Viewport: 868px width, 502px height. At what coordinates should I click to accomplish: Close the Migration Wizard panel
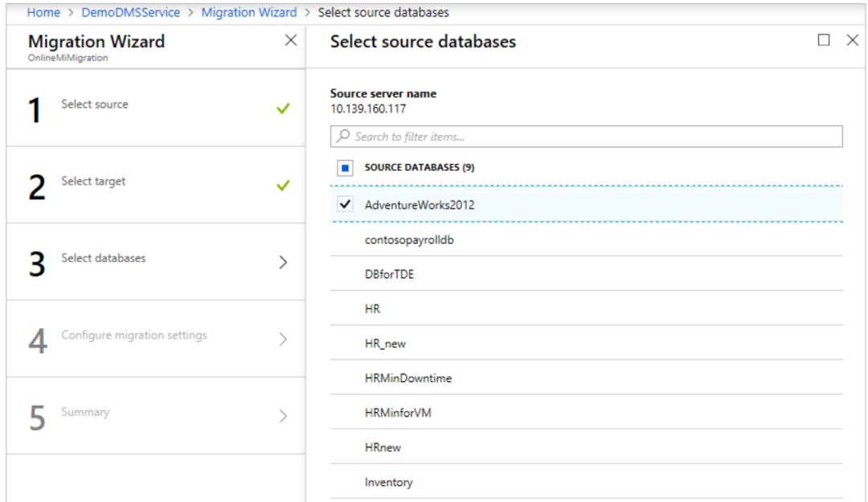pos(291,41)
